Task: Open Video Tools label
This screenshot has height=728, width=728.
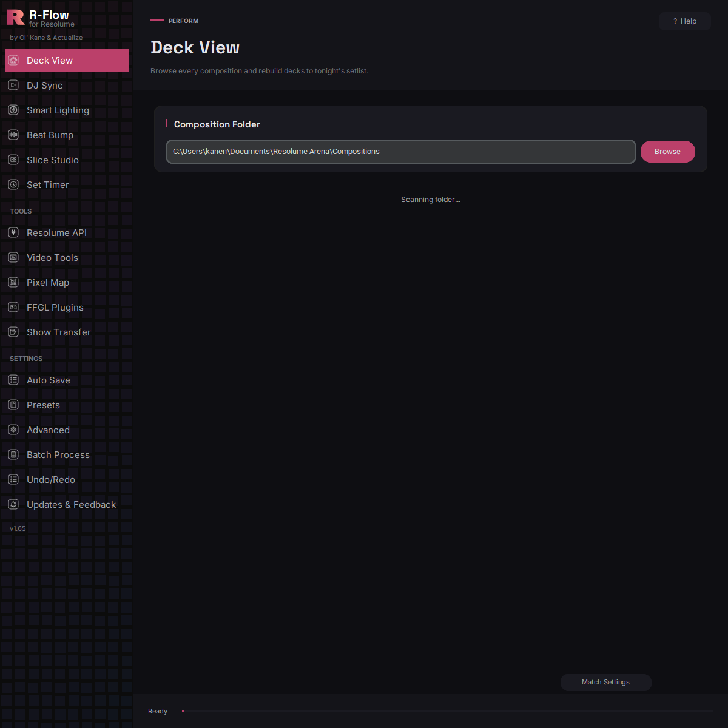Action: pos(52,258)
